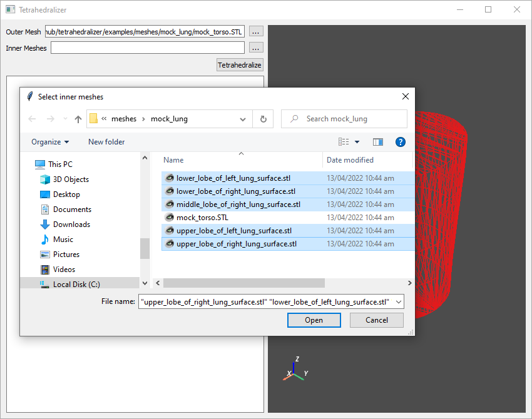Expand the File name combo box dropdown
Image resolution: width=532 pixels, height=419 pixels.
pos(399,302)
